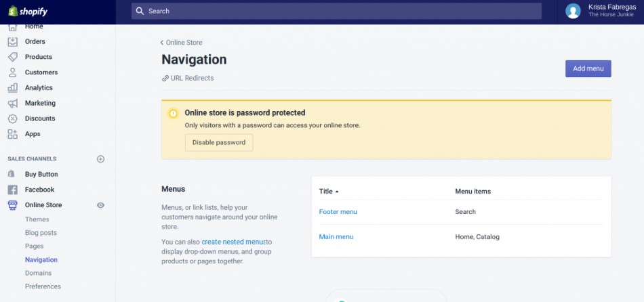Image resolution: width=644 pixels, height=302 pixels.
Task: Open Themes in the Online Store submenu
Action: click(37, 219)
